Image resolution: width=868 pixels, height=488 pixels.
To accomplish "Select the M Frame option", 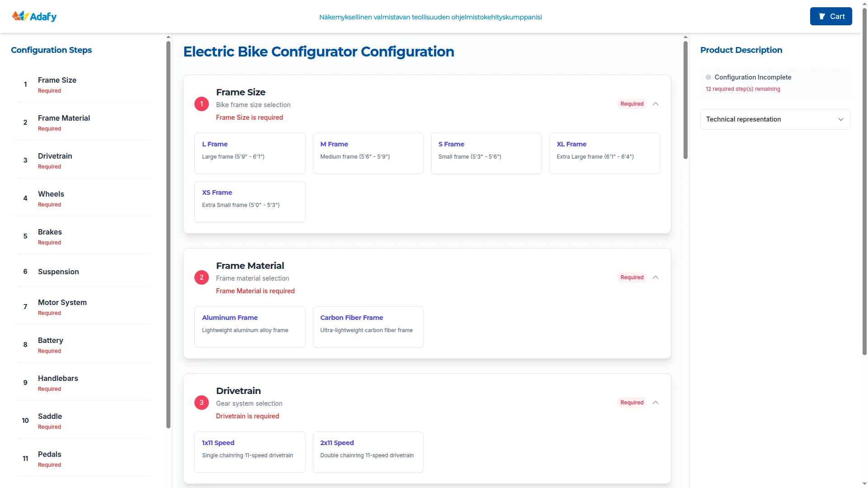I will pyautogui.click(x=368, y=153).
